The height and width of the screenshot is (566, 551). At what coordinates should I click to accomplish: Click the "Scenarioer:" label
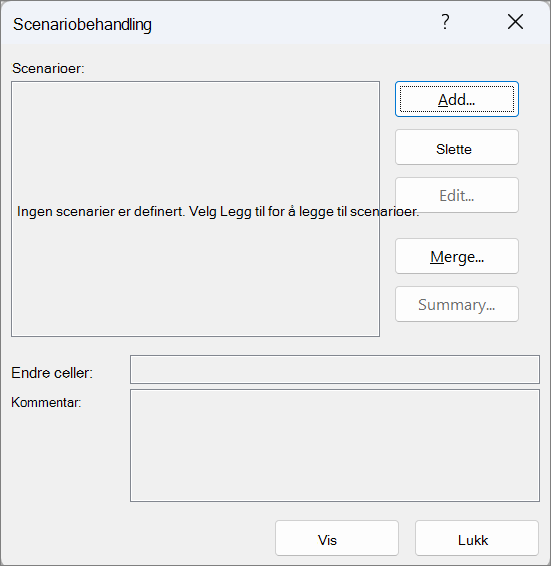pos(48,68)
